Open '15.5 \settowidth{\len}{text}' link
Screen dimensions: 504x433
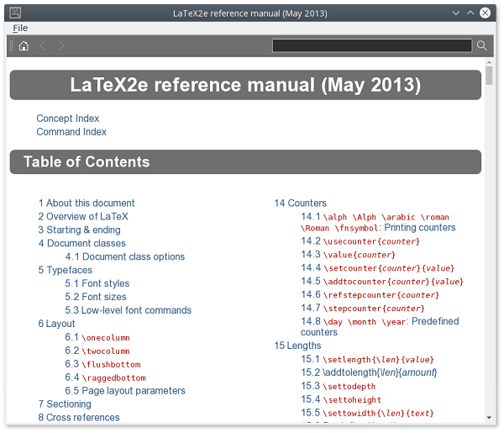(x=367, y=413)
